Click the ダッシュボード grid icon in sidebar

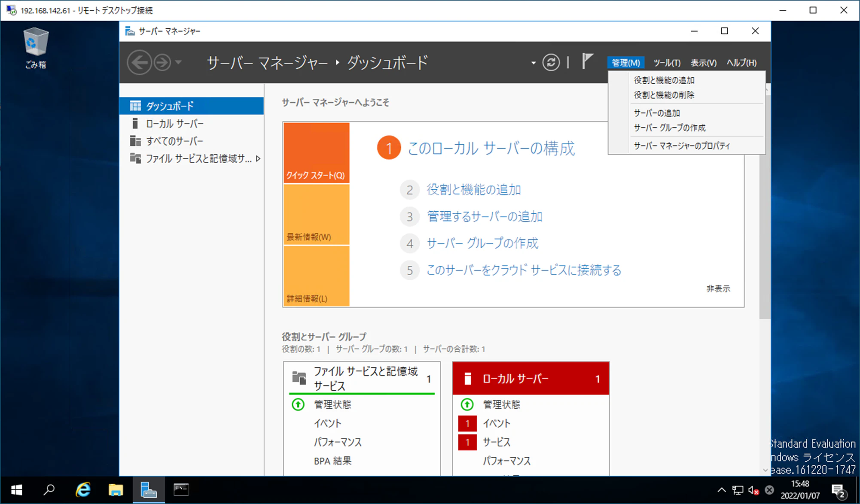pyautogui.click(x=135, y=106)
